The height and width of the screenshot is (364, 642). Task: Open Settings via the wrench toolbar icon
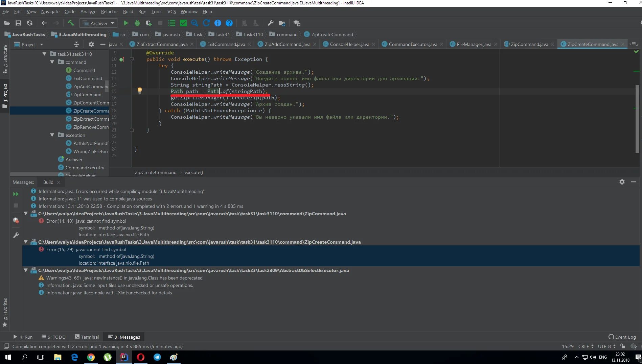(x=271, y=23)
